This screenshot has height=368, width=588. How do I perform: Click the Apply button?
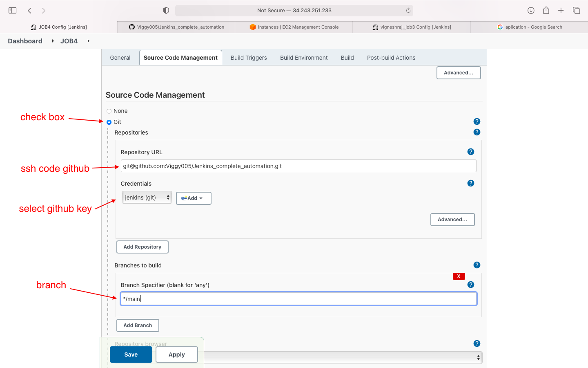(x=177, y=355)
